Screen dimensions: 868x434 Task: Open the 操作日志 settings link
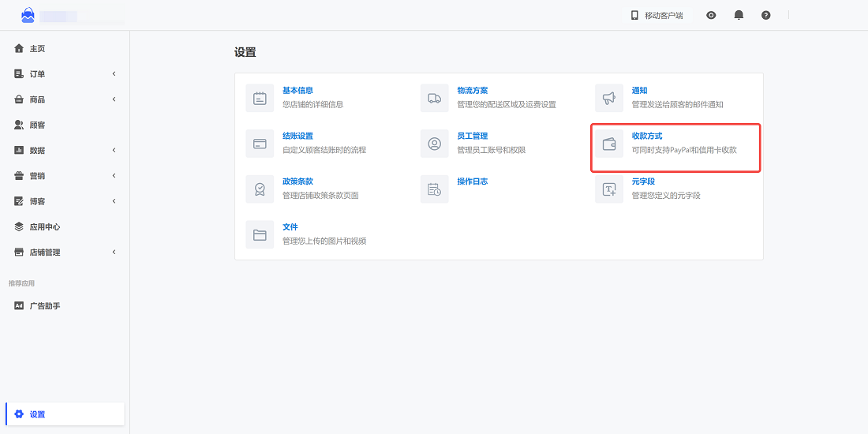click(472, 181)
